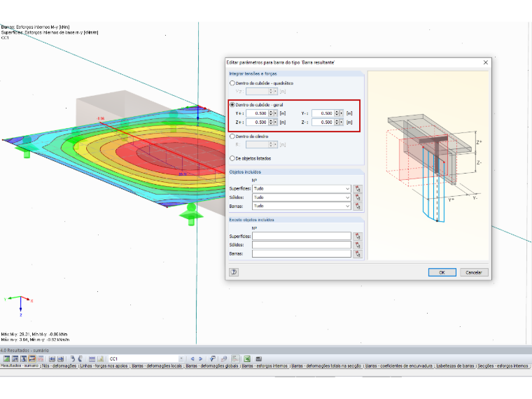Click filter-like icon after load case arrows
Image resolution: width=532 pixels, height=399 pixels.
point(213,358)
